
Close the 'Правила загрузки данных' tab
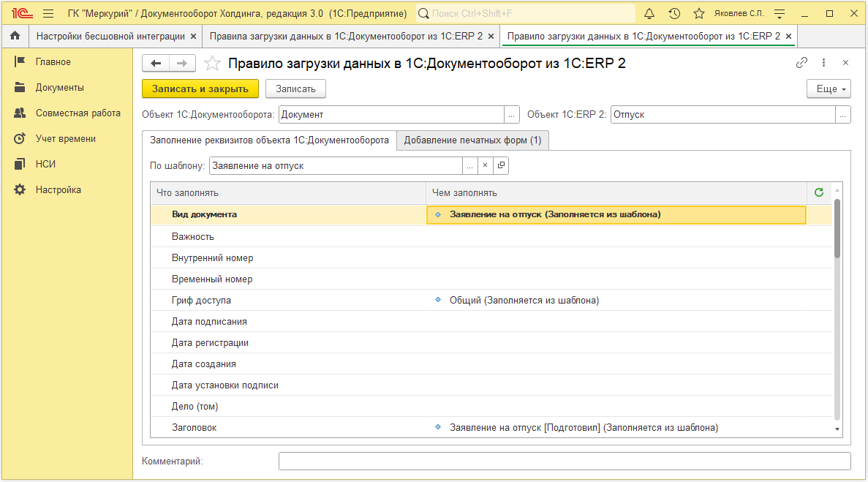point(491,36)
